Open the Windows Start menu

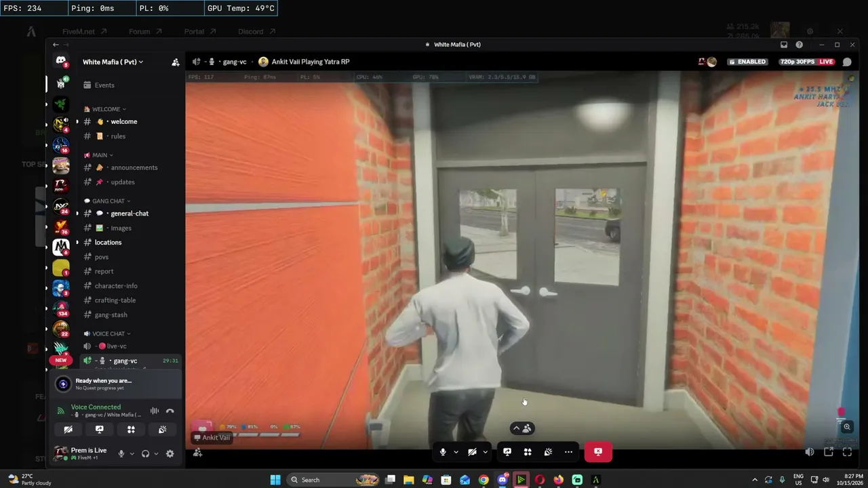275,480
